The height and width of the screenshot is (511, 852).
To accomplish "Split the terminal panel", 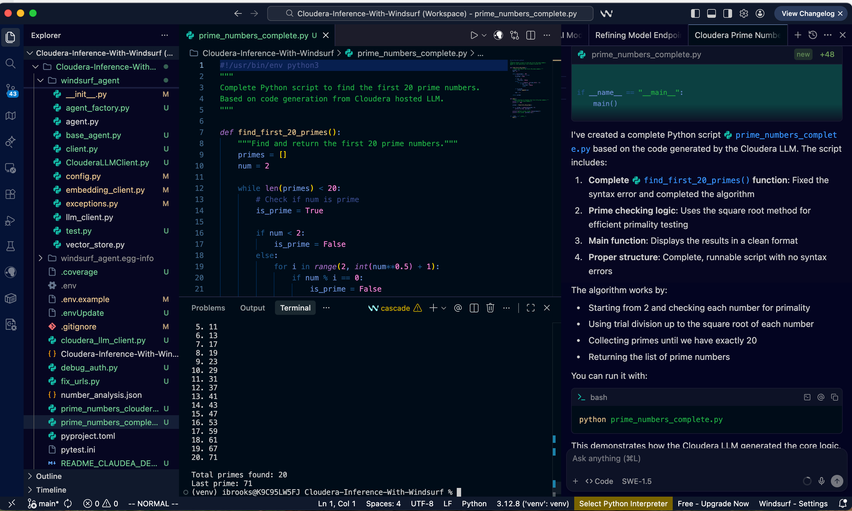I will pos(474,308).
